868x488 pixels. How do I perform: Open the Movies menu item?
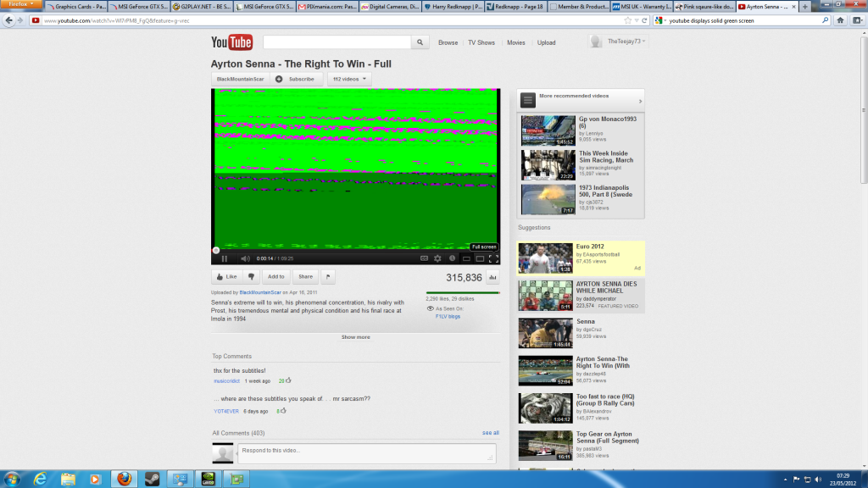click(515, 42)
